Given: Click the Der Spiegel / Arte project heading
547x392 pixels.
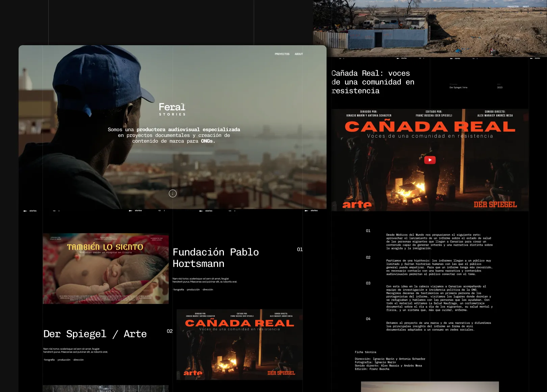Looking at the screenshot, I should (95, 334).
